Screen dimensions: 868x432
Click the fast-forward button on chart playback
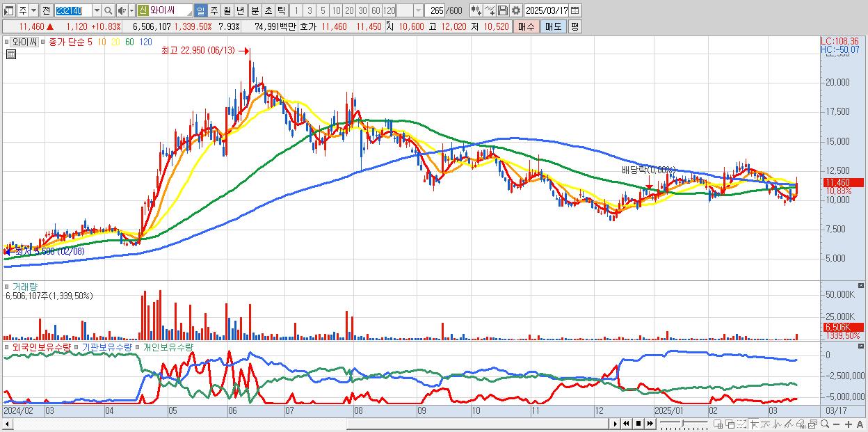point(650,424)
